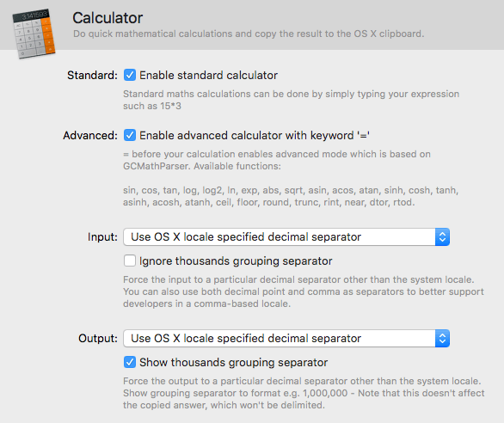Click the available functions list starting 'sin, cos'

291,196
